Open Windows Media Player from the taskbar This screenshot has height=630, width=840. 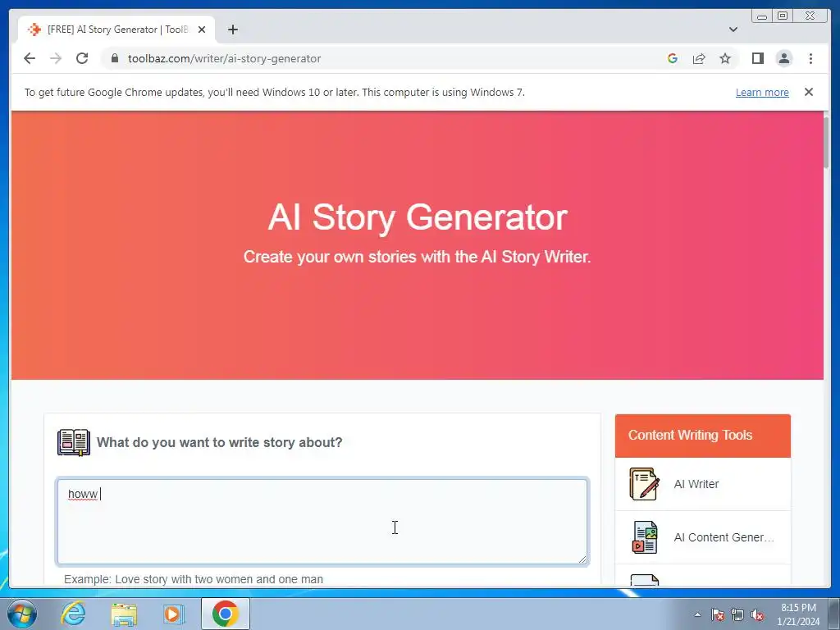[173, 614]
